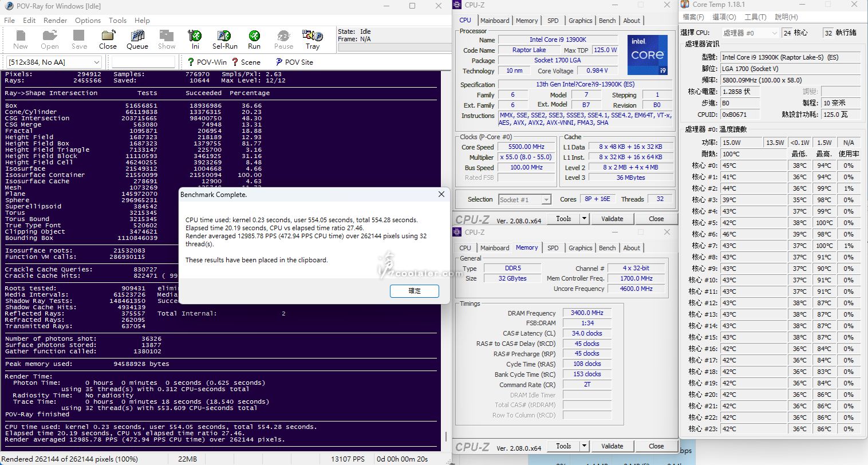This screenshot has height=465, width=868.
Task: Expand the upper CPU-Z Tools dropdown arrow
Action: [x=585, y=219]
